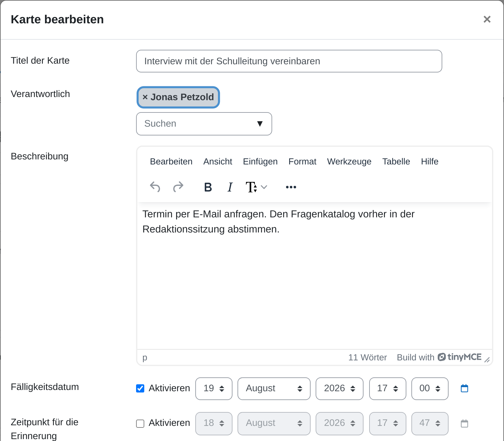Close the Karte bearbeiten dialog
Screen dimensions: 504x441
[487, 20]
